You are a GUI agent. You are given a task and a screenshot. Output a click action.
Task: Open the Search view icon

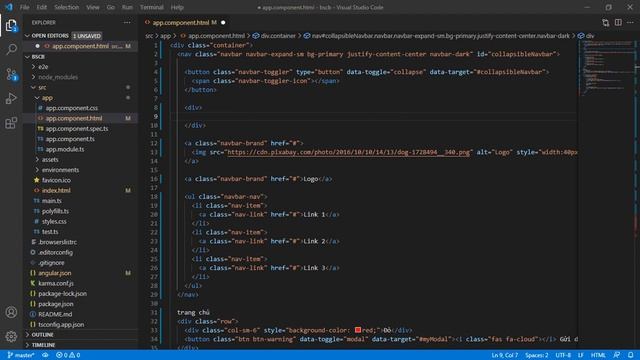coord(11,49)
